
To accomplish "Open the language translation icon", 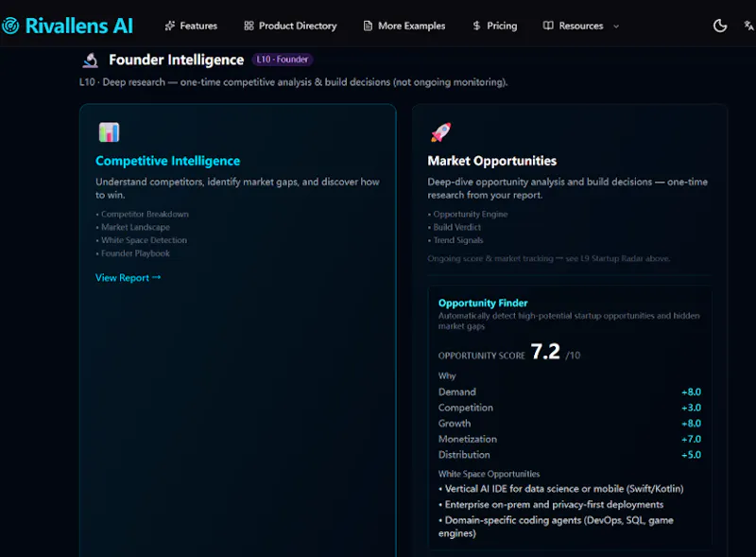I will click(x=748, y=26).
